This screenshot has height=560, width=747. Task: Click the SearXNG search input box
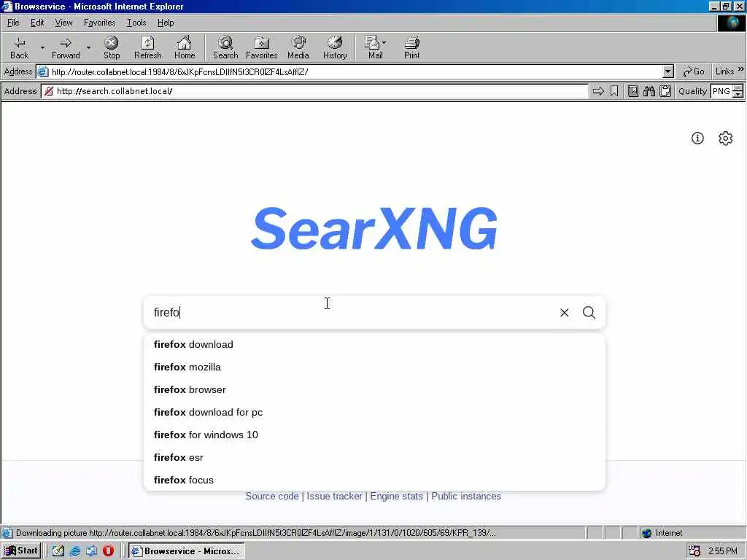(352, 312)
